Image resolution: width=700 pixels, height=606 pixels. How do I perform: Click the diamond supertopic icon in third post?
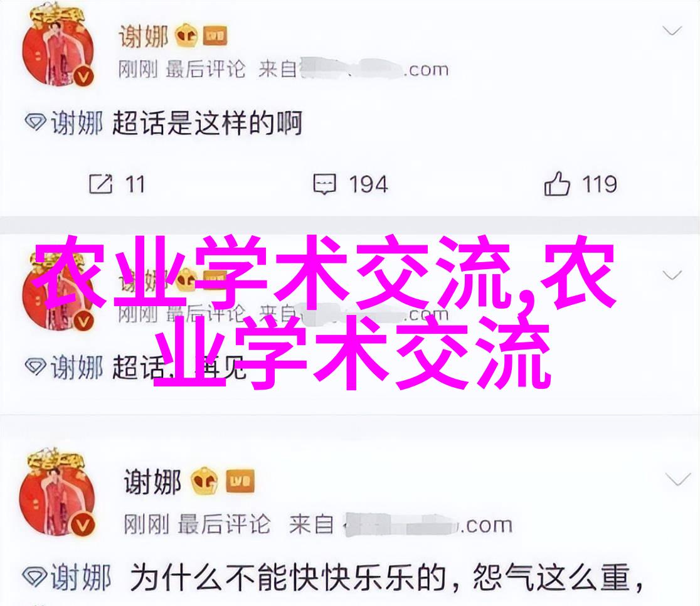click(34, 576)
